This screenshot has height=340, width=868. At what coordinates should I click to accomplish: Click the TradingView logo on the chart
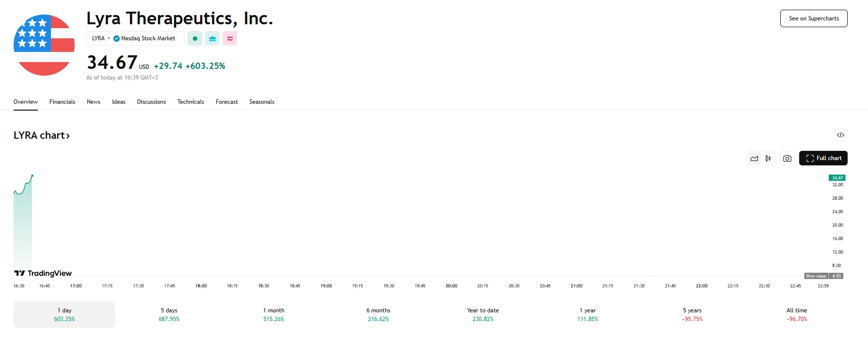pos(43,274)
